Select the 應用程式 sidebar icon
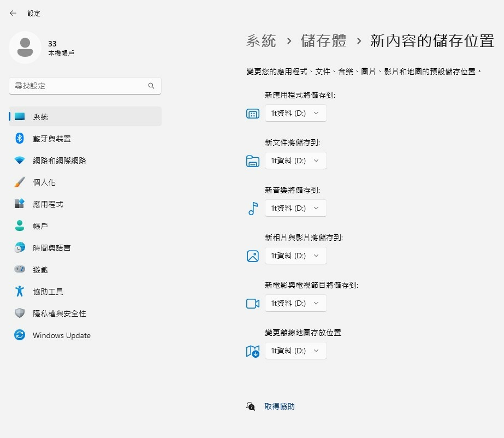 click(19, 204)
